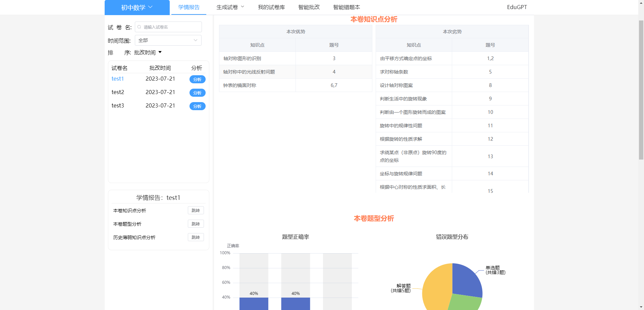Click the 本卷题型分析 section heading
644x310 pixels.
click(374, 219)
